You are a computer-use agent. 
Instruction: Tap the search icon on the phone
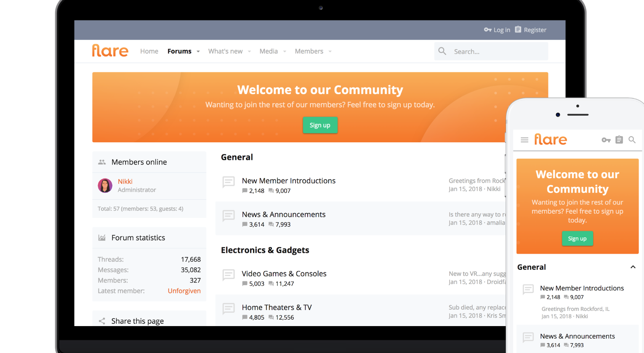pos(632,140)
